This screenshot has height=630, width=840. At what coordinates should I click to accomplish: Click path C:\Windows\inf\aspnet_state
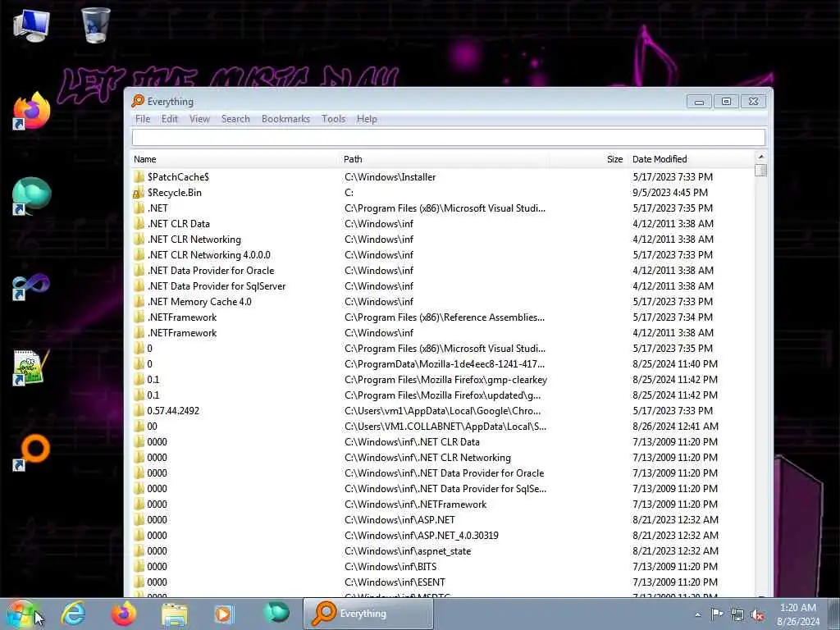pos(408,550)
